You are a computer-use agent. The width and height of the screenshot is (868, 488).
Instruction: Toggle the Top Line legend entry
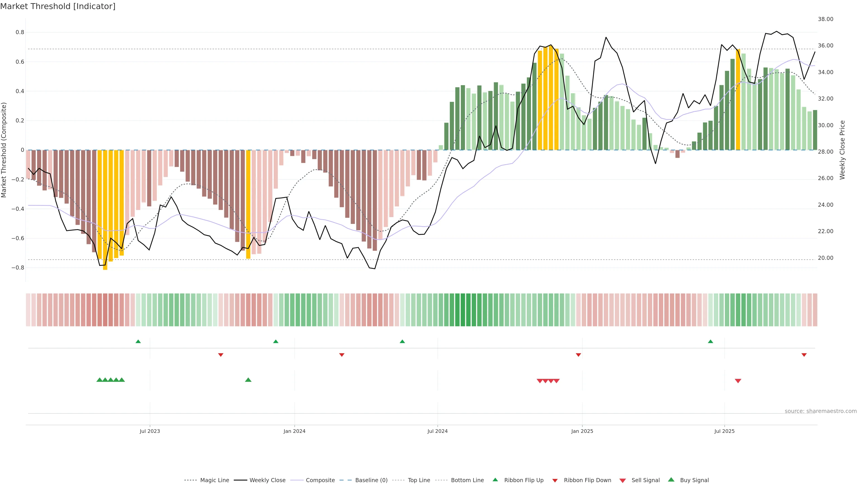pyautogui.click(x=419, y=480)
